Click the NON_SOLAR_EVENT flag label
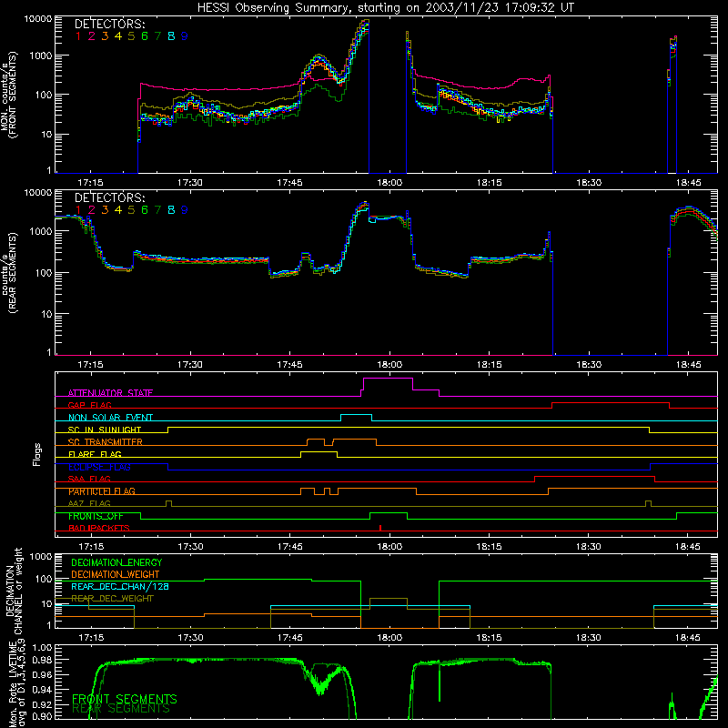This screenshot has height=728, width=728. pos(110,418)
